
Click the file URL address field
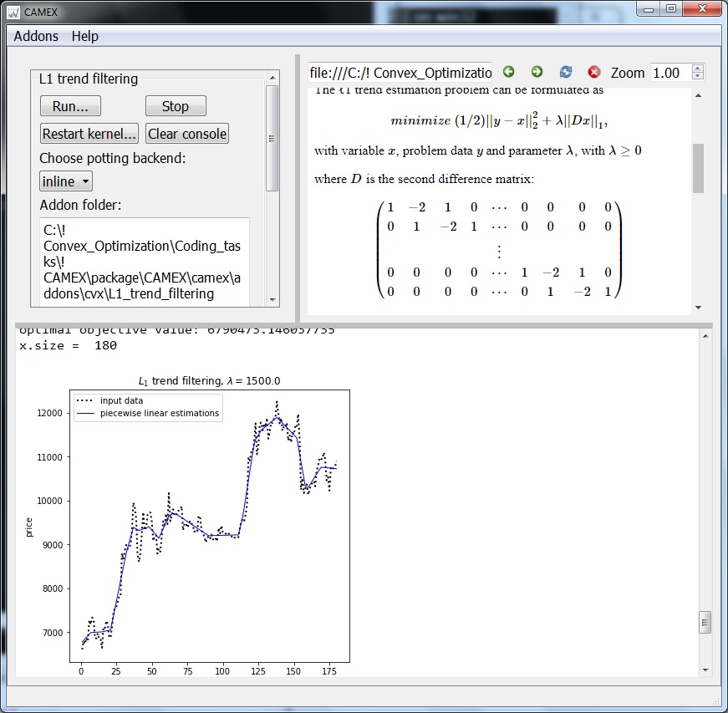click(x=400, y=73)
